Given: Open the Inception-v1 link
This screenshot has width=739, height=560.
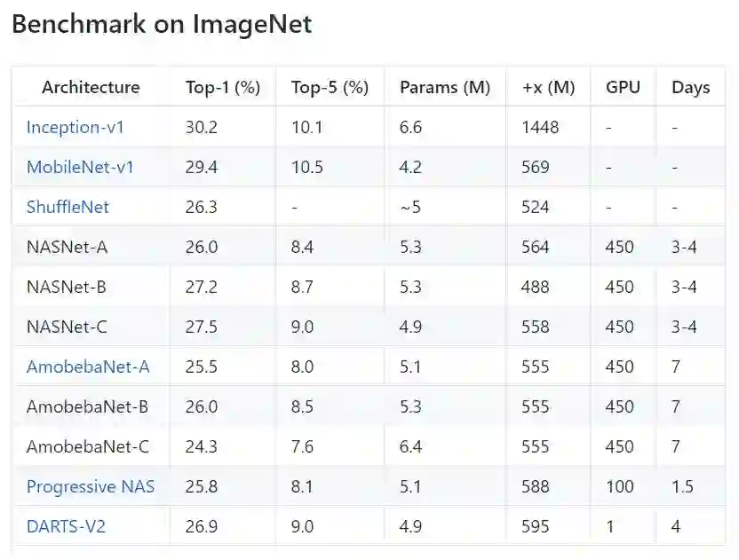Looking at the screenshot, I should [x=75, y=127].
